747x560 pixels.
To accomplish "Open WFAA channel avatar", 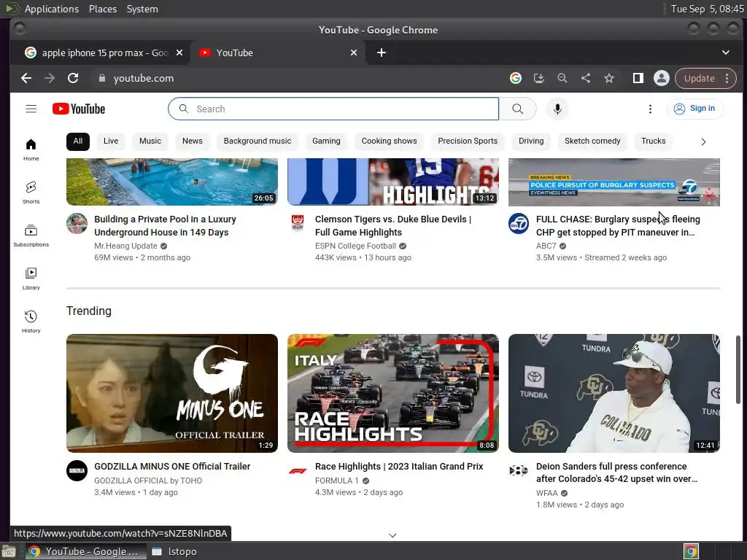I will pyautogui.click(x=519, y=470).
